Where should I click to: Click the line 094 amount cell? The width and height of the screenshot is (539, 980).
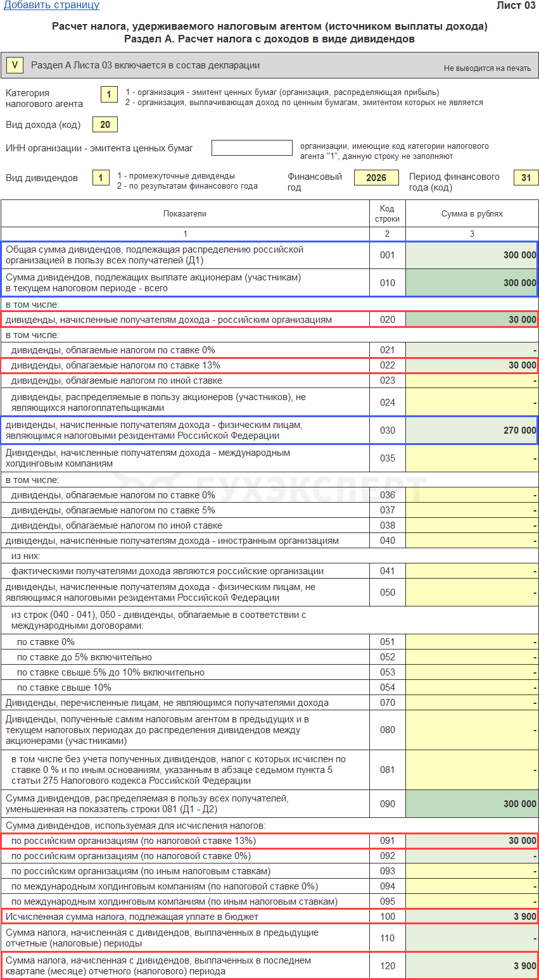[x=472, y=886]
